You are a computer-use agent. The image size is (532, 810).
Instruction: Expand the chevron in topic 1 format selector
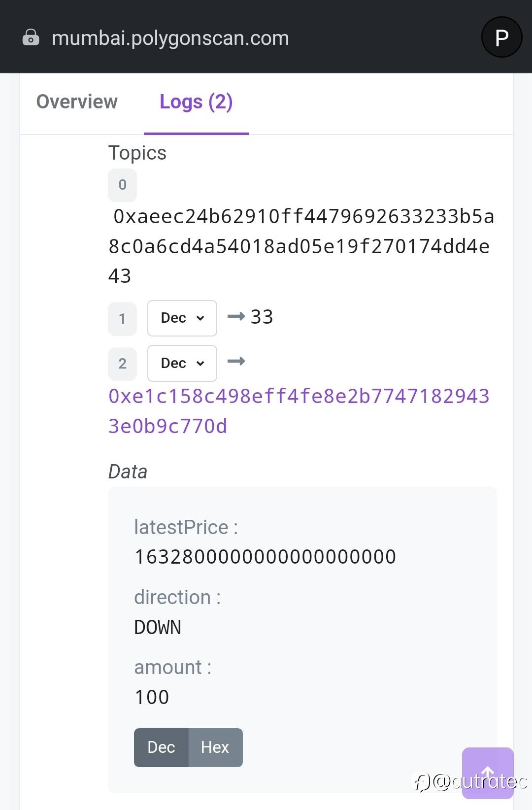click(200, 318)
